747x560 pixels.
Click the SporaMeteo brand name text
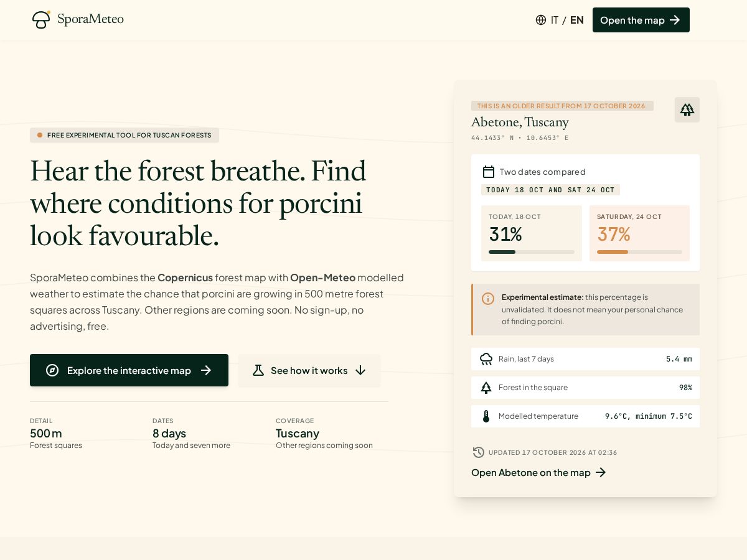click(90, 19)
